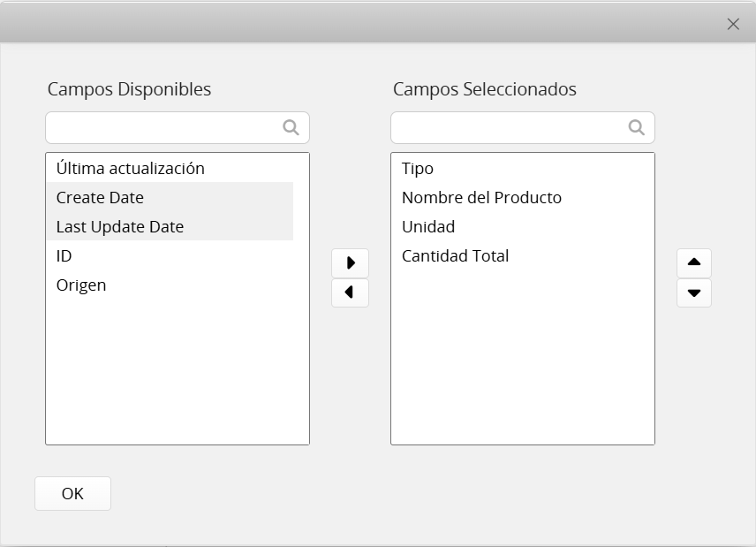Click empty area of Campos Seleccionados list

[523, 357]
